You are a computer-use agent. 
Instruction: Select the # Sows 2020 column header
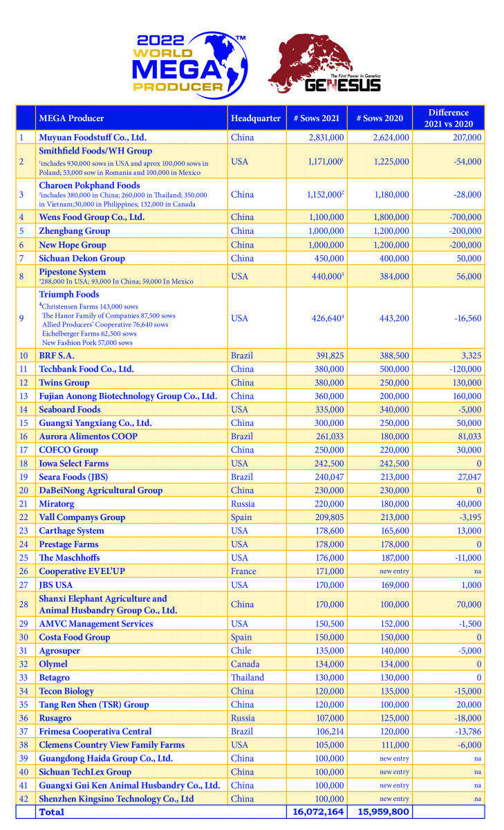pos(380,118)
